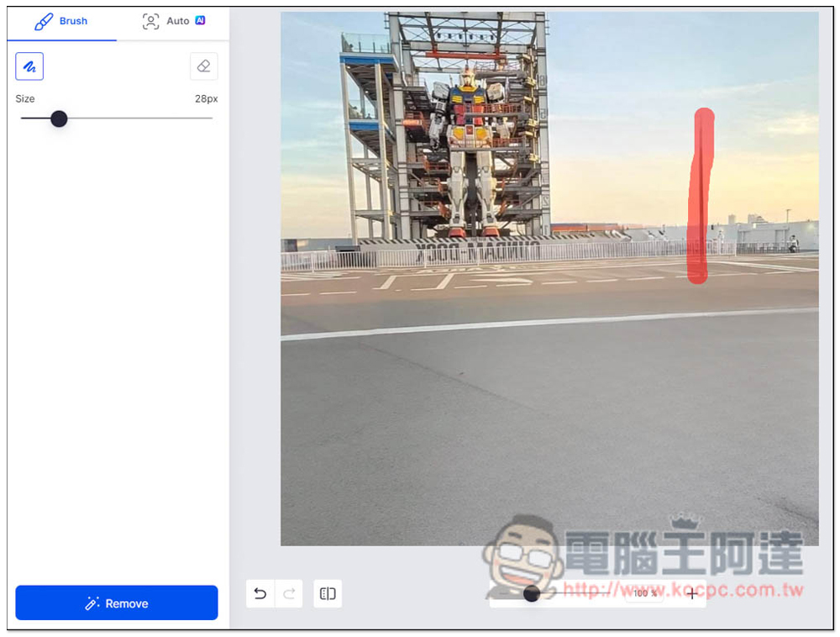Image resolution: width=840 pixels, height=637 pixels.
Task: Click the 100% zoom level field
Action: coord(645,594)
